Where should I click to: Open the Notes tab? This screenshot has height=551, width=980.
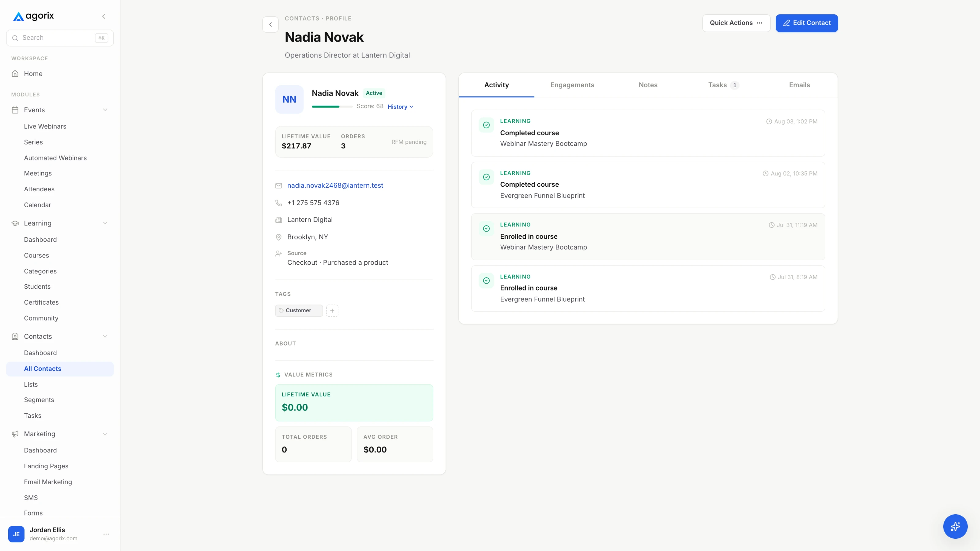648,85
